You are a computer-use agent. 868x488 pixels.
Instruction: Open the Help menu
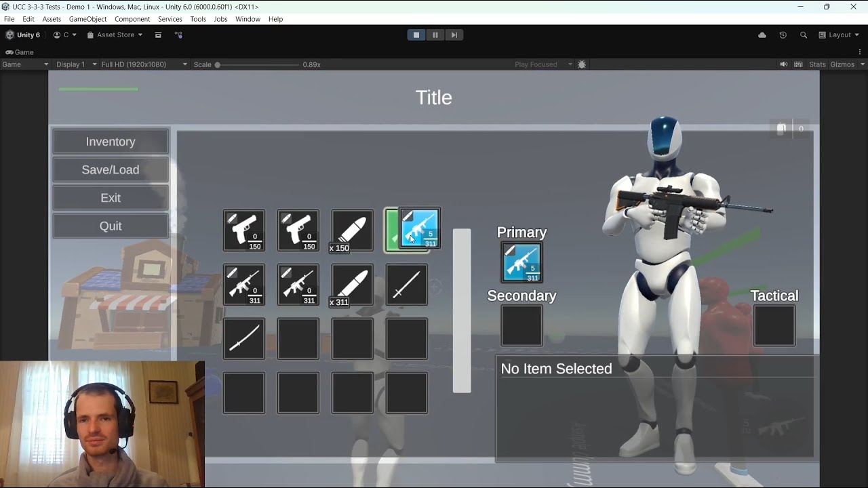point(275,19)
